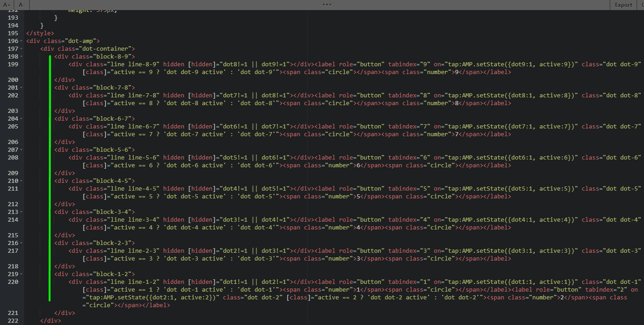Collapse the block-6-7 code fold marker
Screen dimensions: 644x325
coord(21,118)
